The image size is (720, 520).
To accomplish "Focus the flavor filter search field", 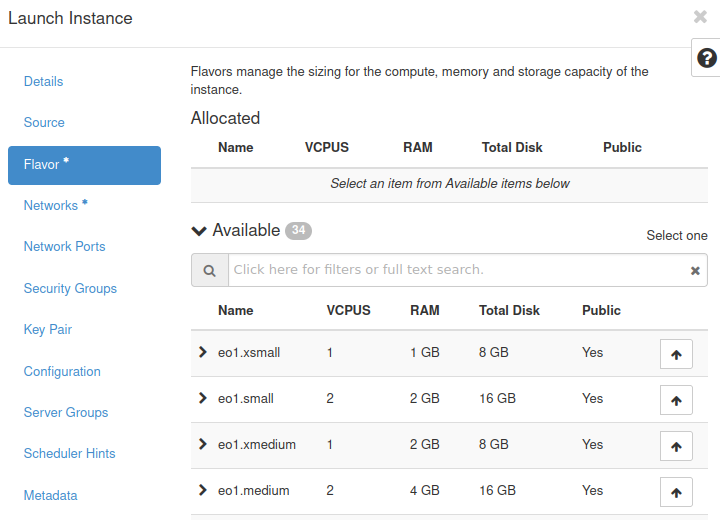I will [x=455, y=270].
